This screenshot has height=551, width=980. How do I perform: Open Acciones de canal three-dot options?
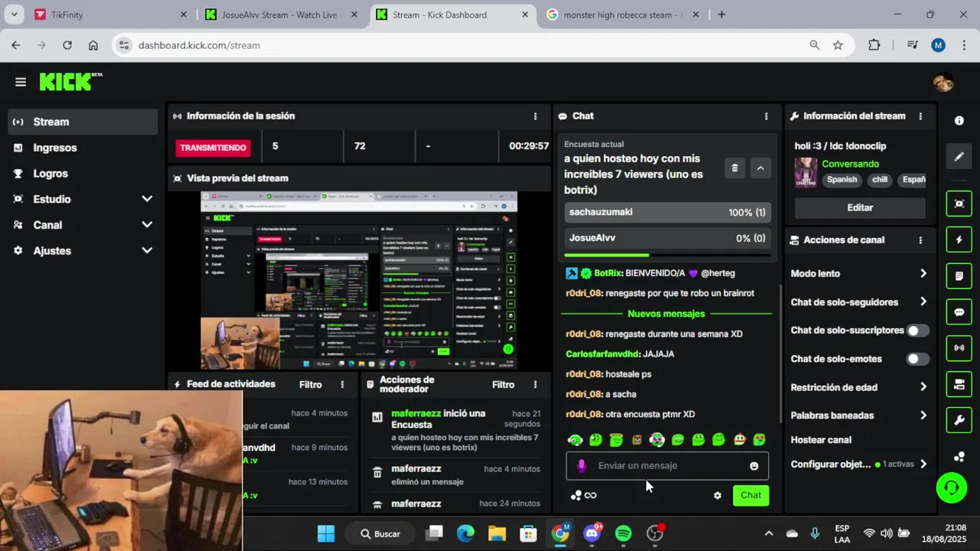tap(920, 240)
